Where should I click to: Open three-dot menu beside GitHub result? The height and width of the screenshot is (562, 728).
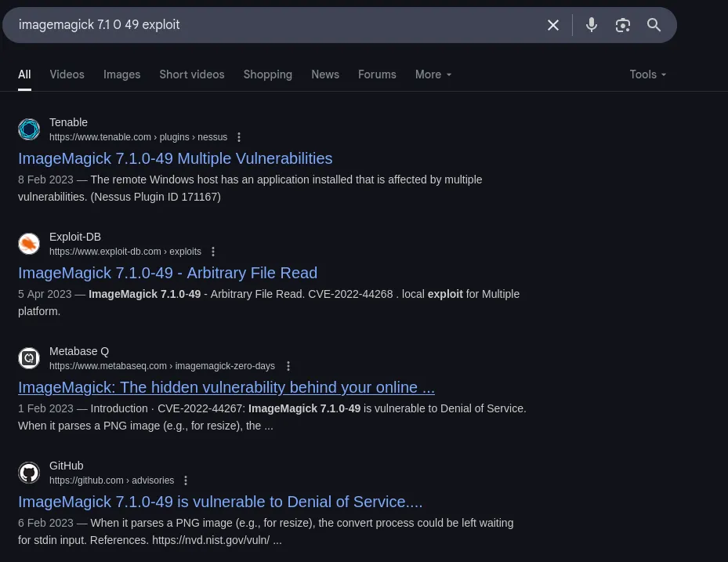click(x=186, y=480)
